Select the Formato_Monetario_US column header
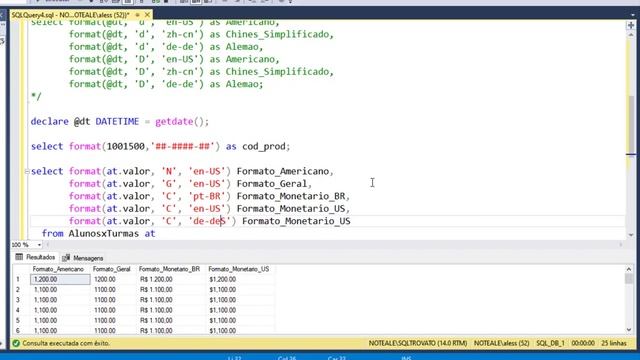The width and height of the screenshot is (640, 360). (239, 269)
